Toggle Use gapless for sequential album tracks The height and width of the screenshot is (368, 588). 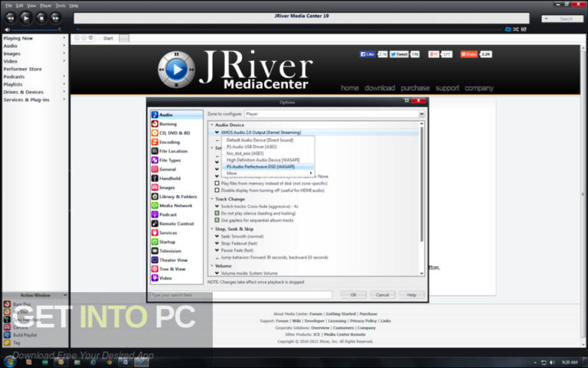217,220
